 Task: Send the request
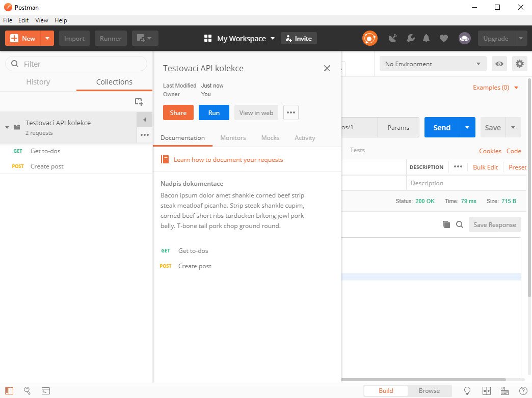click(442, 127)
